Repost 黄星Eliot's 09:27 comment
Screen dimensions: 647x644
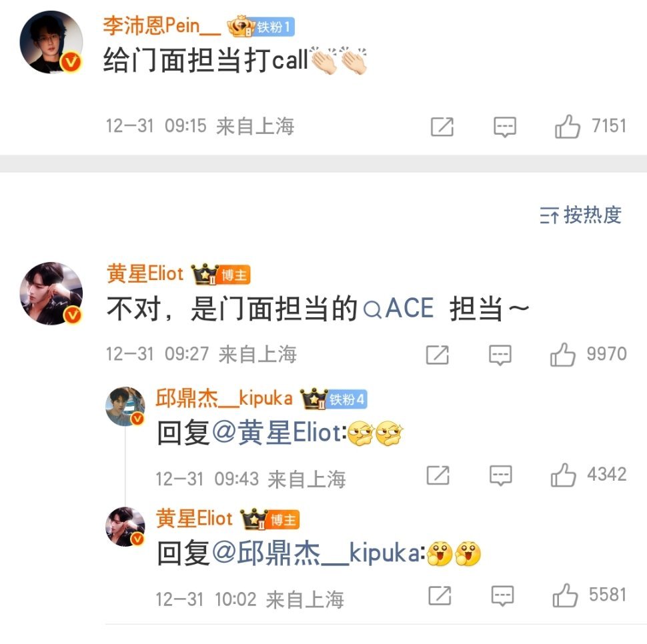(438, 355)
